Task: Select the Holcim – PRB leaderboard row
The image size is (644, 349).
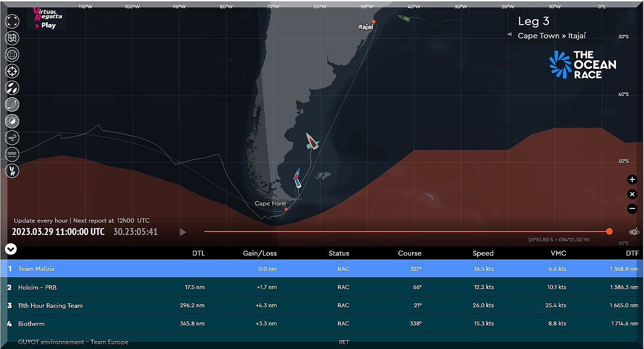Action: [322, 287]
